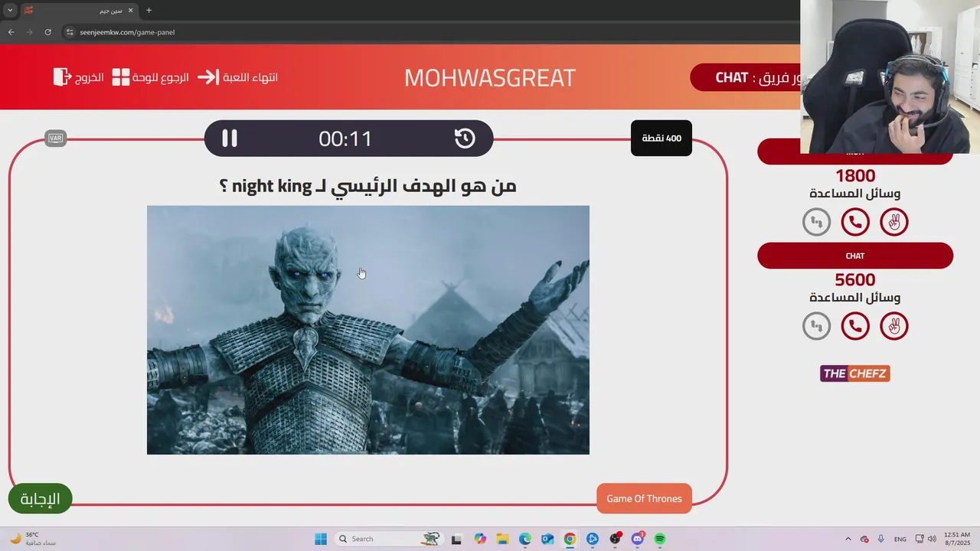Open Discord from the taskbar
980x551 pixels.
638,539
